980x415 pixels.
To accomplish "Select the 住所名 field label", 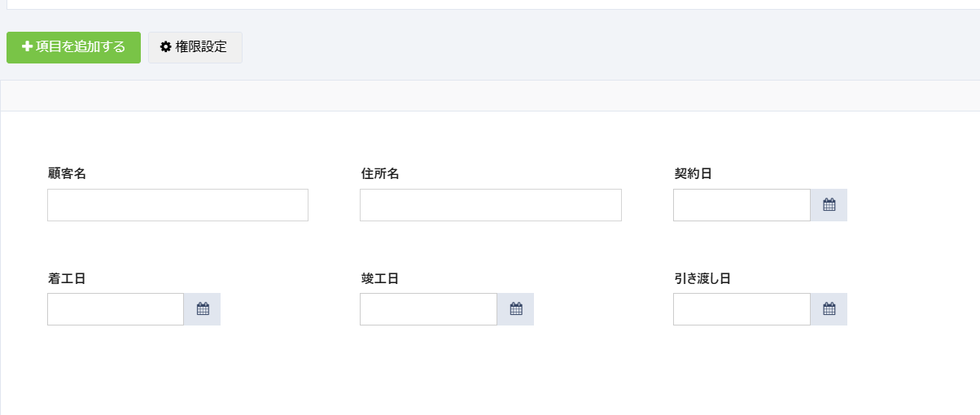I will 380,173.
